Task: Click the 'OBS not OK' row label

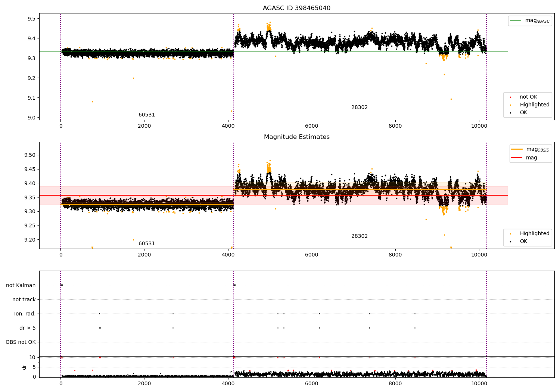Action: (x=21, y=342)
